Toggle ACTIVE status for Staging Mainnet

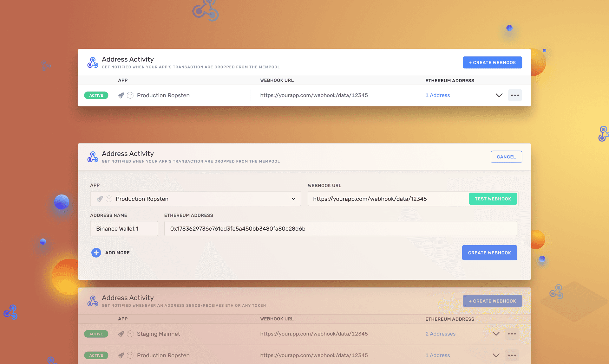point(96,334)
